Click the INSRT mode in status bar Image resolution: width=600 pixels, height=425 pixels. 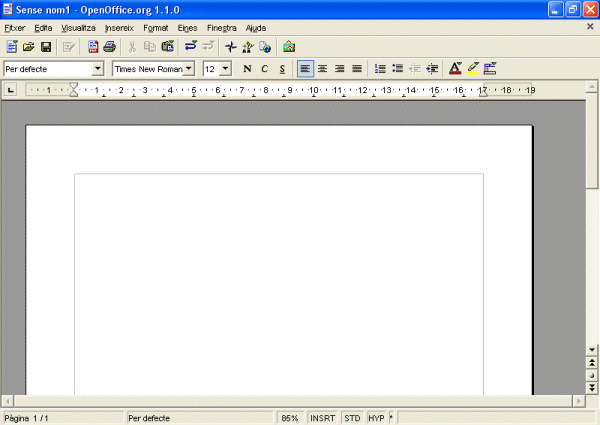pos(322,417)
